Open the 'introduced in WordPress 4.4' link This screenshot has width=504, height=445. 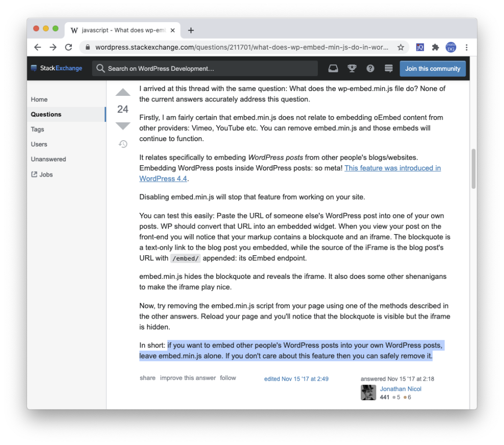392,168
